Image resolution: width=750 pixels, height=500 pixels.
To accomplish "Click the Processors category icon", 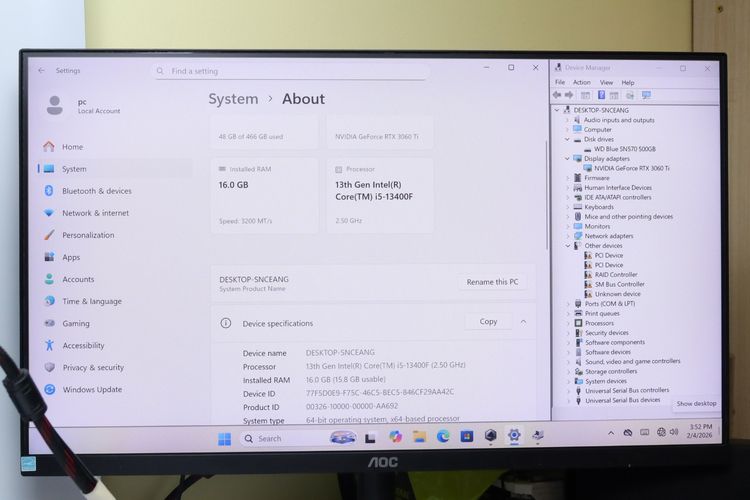I will point(578,323).
